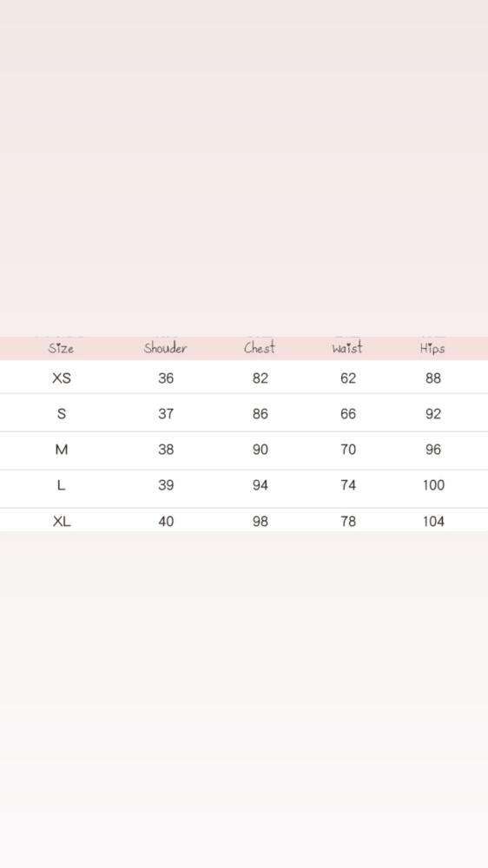Click shoulder value 39 for L
Viewport: 488px width, 868px height.
tap(166, 485)
